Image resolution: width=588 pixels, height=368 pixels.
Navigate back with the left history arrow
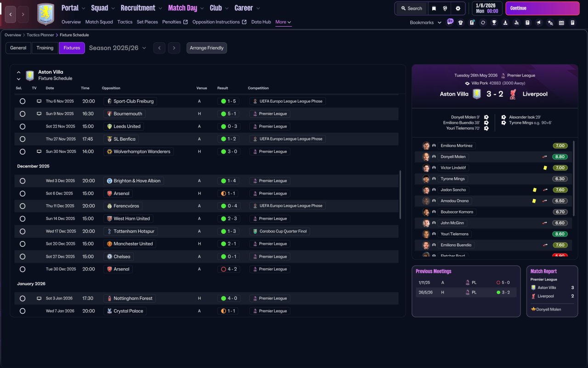[x=11, y=14]
